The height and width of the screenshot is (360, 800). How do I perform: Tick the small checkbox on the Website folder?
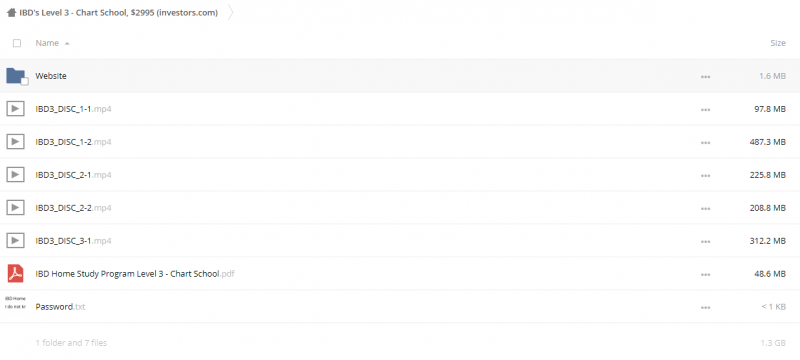click(x=24, y=82)
